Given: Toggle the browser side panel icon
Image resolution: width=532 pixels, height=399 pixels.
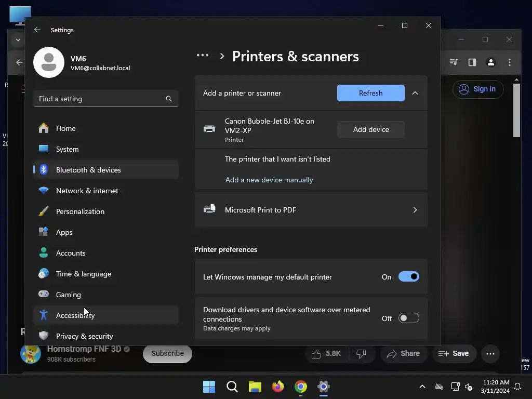Looking at the screenshot, I should pyautogui.click(x=472, y=62).
